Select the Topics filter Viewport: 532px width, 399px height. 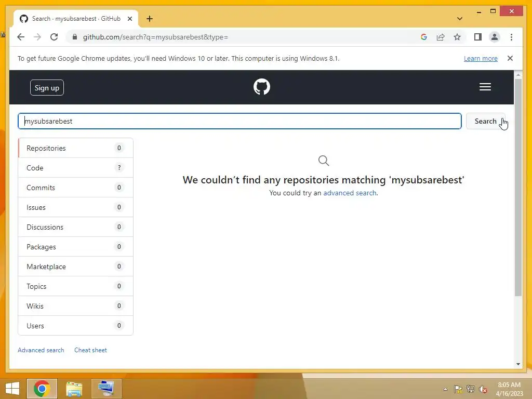76,286
